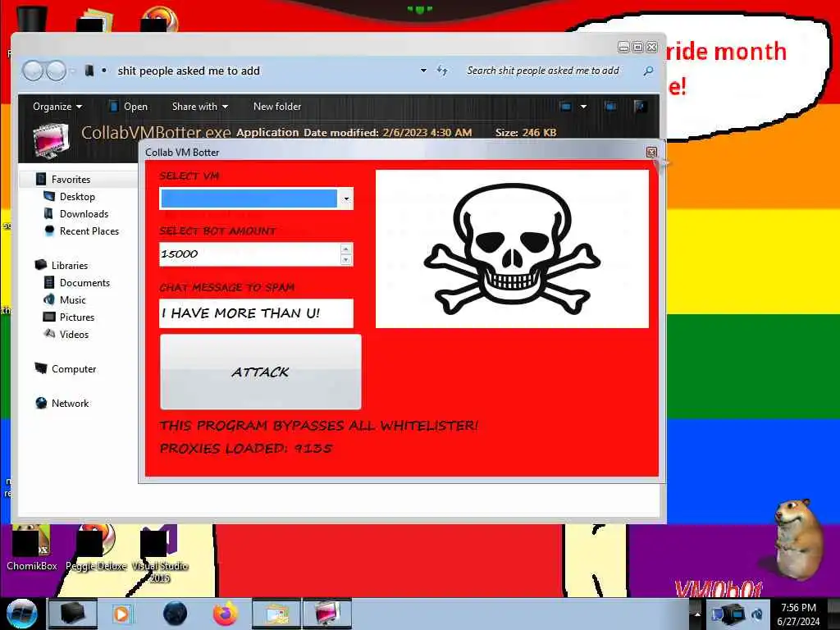Open Music library
Screen dimensions: 840x630
72,300
